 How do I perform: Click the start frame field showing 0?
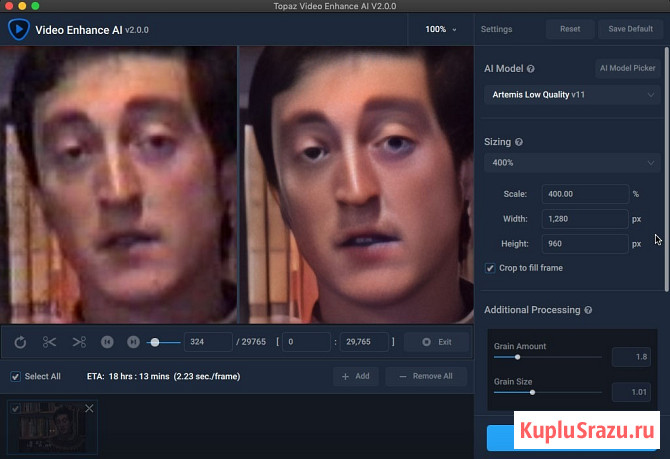pos(306,342)
